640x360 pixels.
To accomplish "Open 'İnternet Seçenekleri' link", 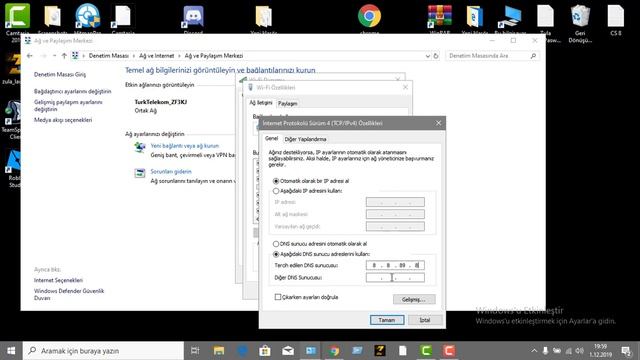I will tap(58, 280).
